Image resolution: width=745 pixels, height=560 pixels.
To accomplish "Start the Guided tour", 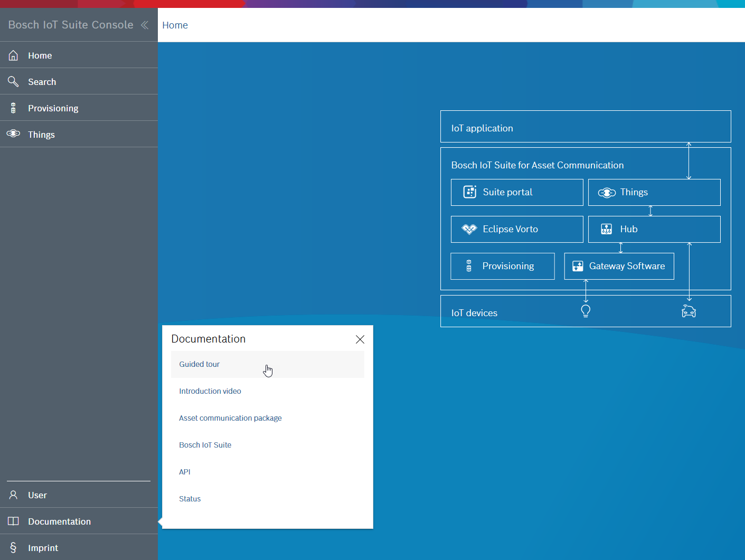I will (268, 364).
